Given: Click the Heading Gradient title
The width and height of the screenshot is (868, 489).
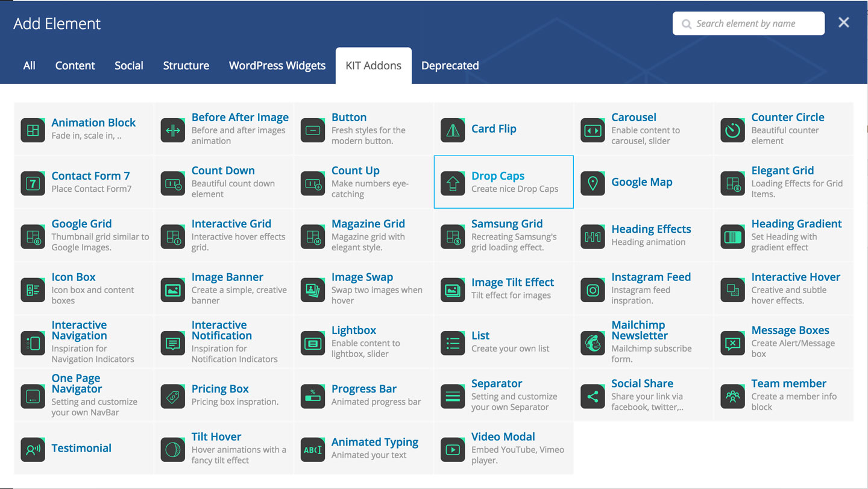Looking at the screenshot, I should 796,224.
